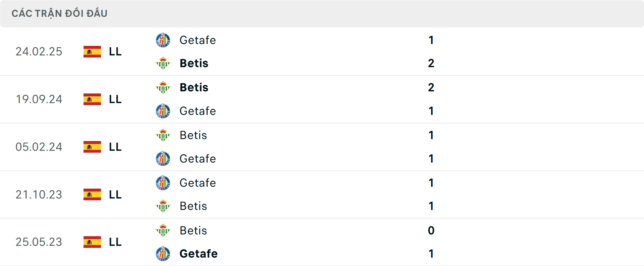Click Getafe crest in 25.05.23 match
Screen dimensions: 644x266
click(163, 254)
